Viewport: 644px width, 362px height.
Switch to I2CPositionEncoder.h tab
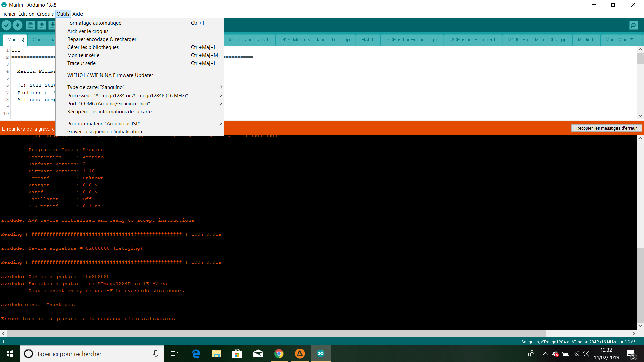tap(473, 40)
